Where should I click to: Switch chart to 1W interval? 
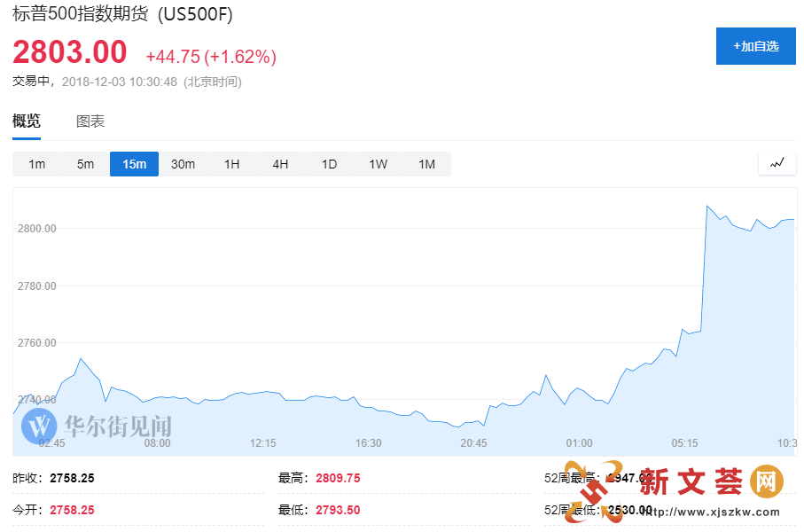378,164
